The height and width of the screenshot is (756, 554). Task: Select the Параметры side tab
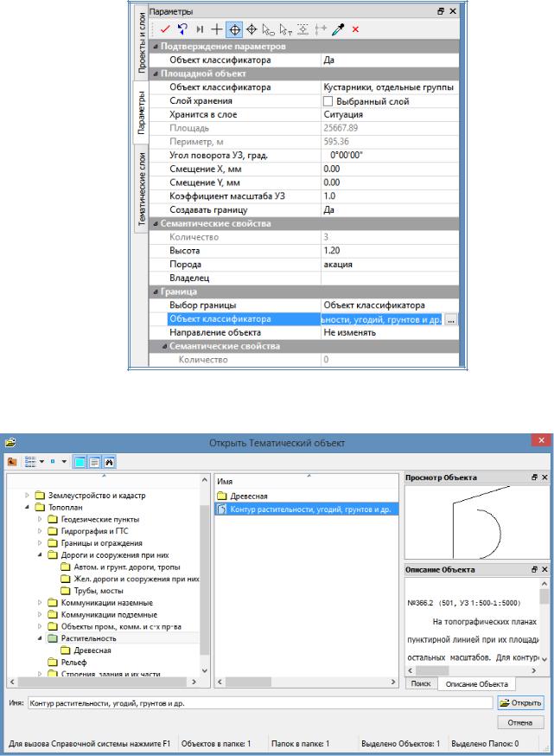pos(141,112)
